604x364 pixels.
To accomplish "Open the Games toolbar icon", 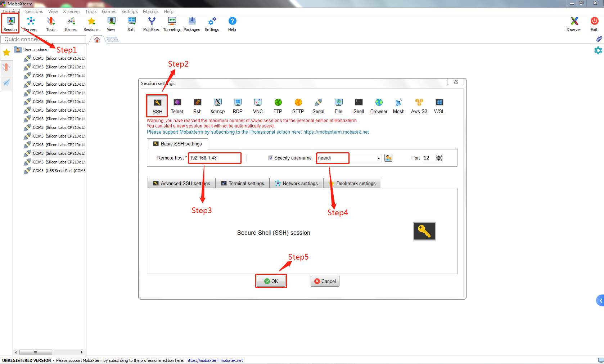I will (71, 24).
